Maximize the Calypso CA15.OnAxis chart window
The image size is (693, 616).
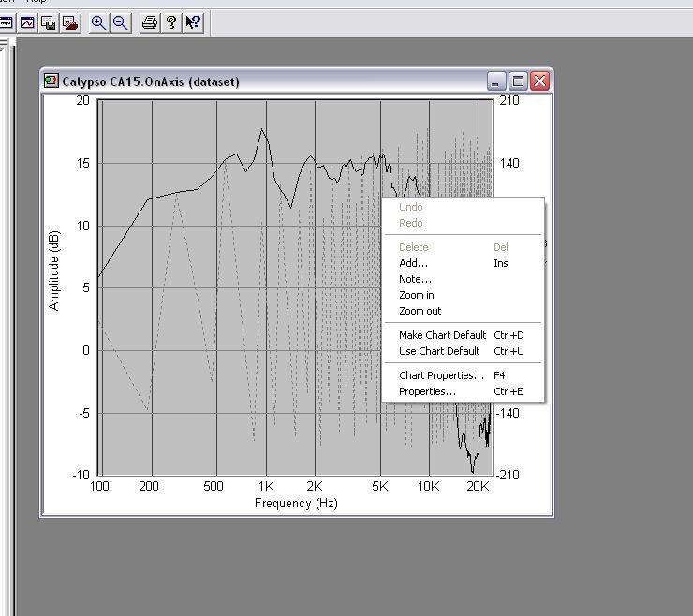518,81
